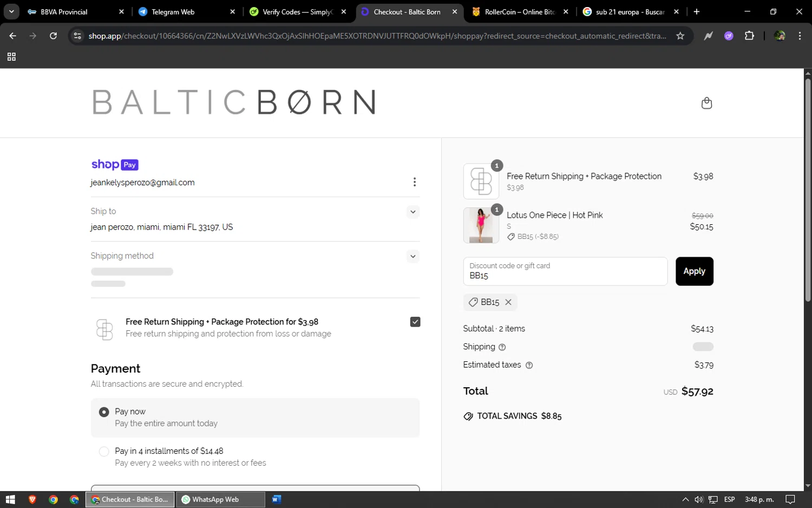Click the shipping address jean perozo, miami
The width and height of the screenshot is (812, 508).
click(x=162, y=227)
